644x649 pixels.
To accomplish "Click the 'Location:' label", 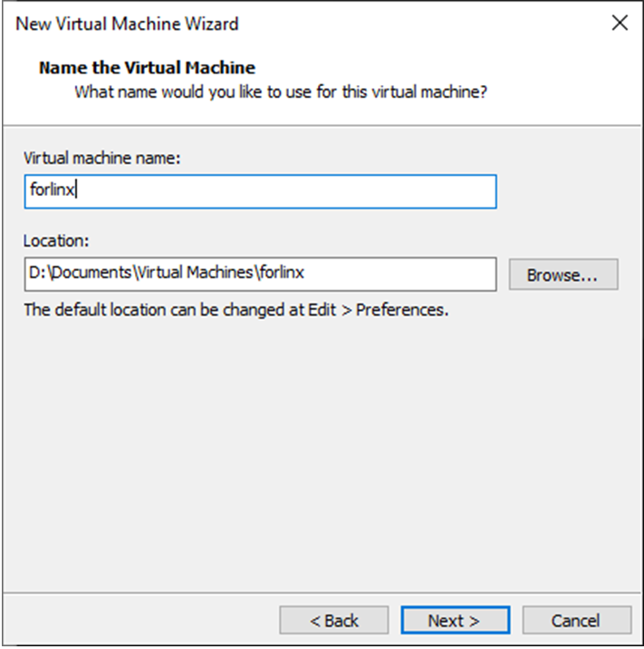I will [55, 240].
